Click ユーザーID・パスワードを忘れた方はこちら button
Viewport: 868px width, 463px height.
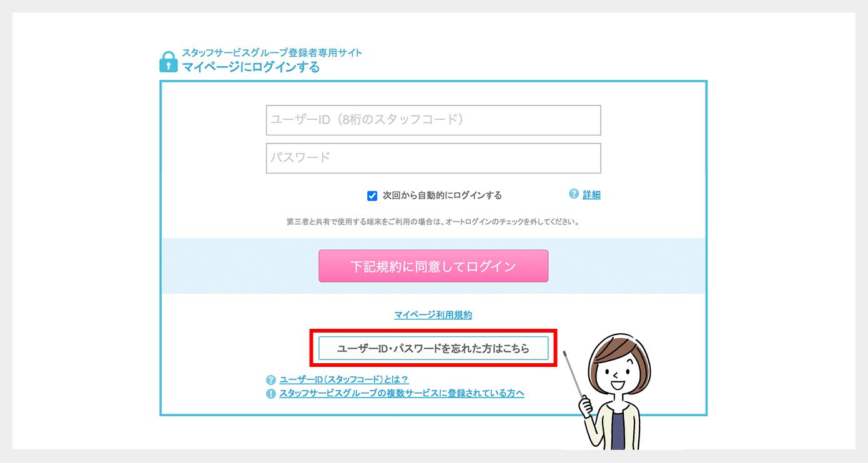pos(433,349)
